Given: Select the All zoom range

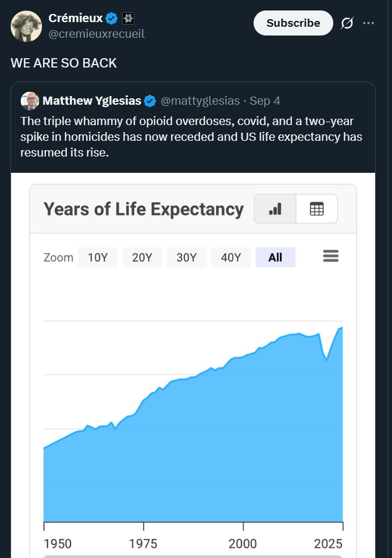Looking at the screenshot, I should (x=275, y=257).
